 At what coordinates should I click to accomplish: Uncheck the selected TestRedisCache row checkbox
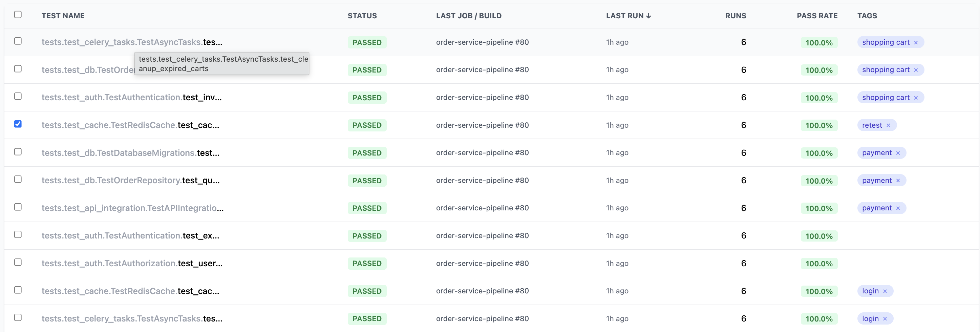click(x=18, y=124)
